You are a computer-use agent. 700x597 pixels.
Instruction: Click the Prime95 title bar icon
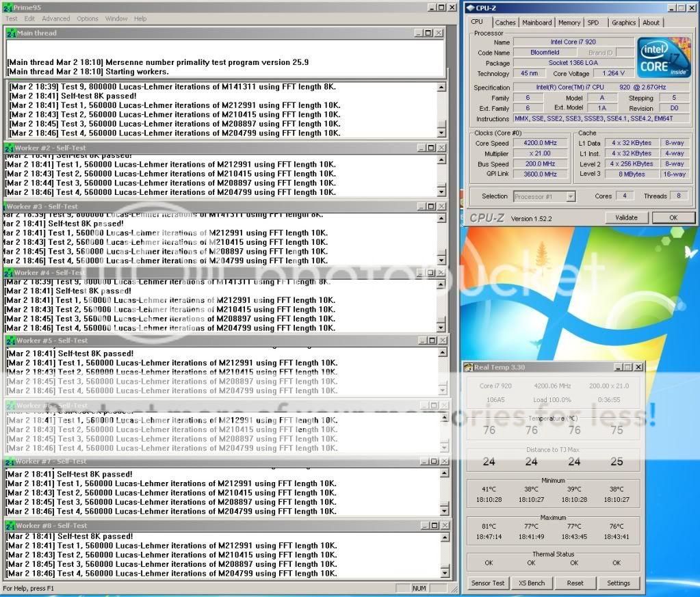pos(8,8)
